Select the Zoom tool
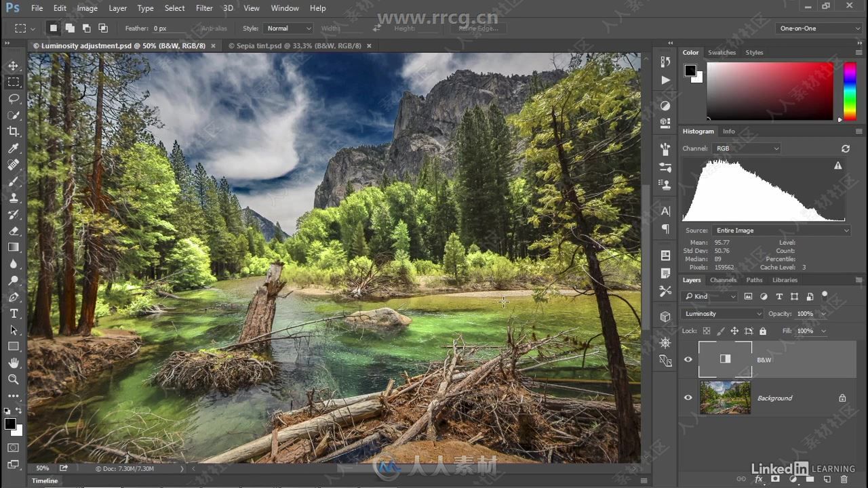This screenshot has height=488, width=868. tap(14, 380)
